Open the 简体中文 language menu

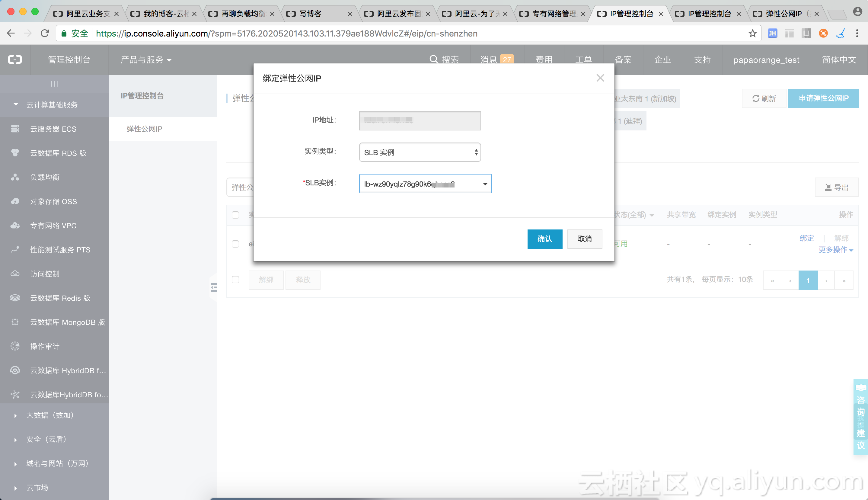click(x=839, y=60)
